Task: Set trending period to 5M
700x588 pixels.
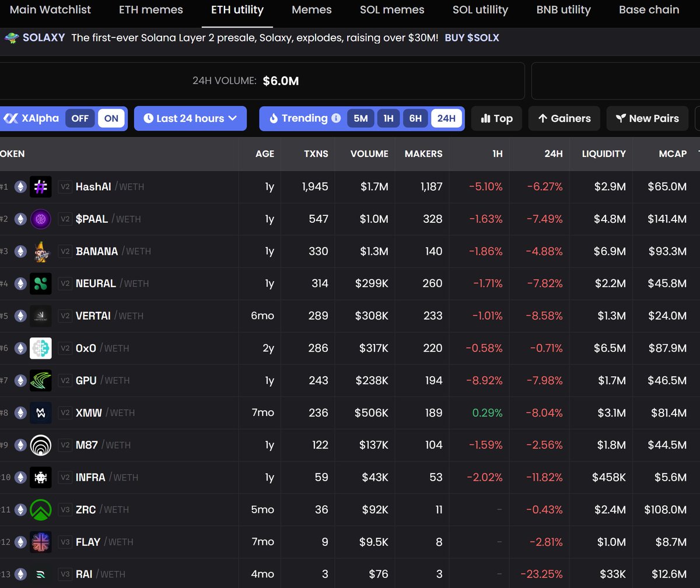Action: (x=360, y=118)
